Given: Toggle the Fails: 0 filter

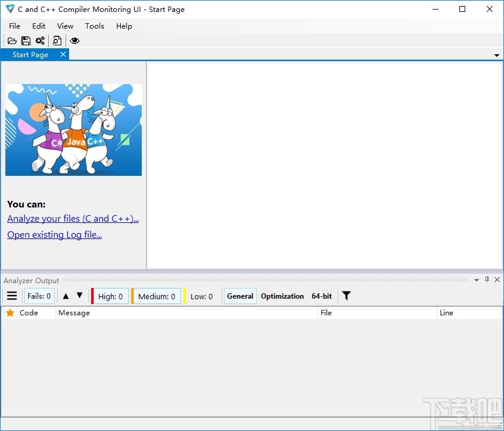Looking at the screenshot, I should 39,296.
